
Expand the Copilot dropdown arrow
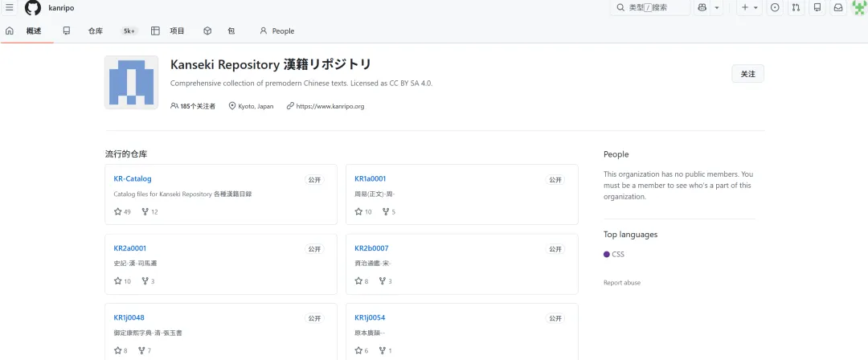[717, 8]
